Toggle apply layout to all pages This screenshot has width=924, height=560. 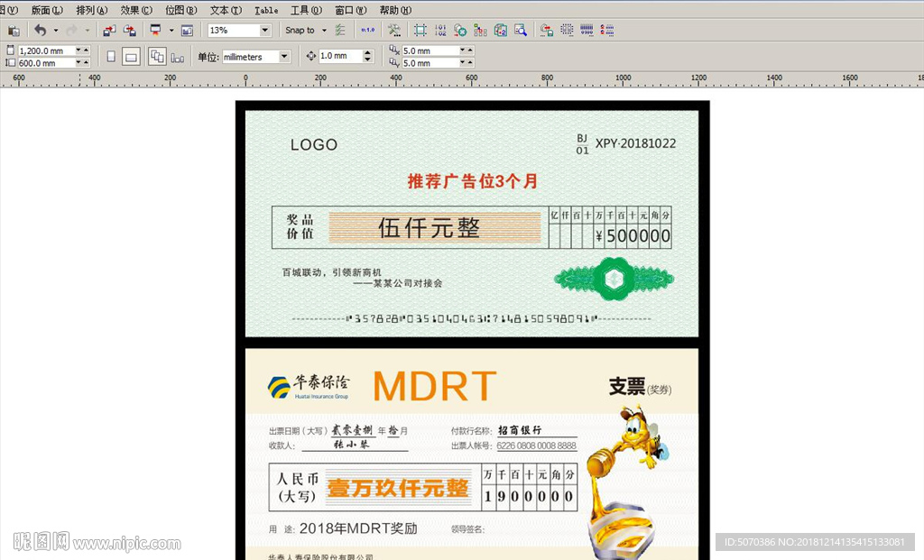[157, 57]
